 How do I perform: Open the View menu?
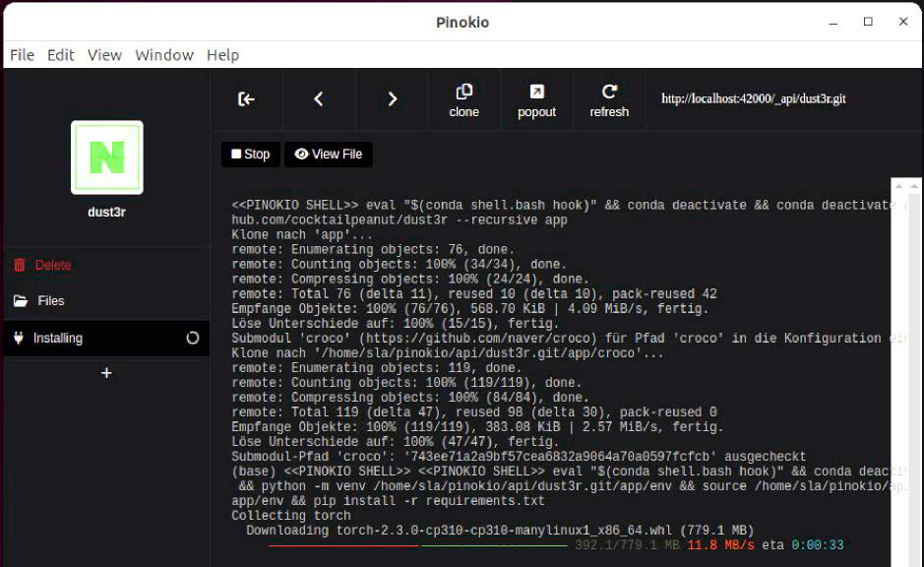pos(104,55)
